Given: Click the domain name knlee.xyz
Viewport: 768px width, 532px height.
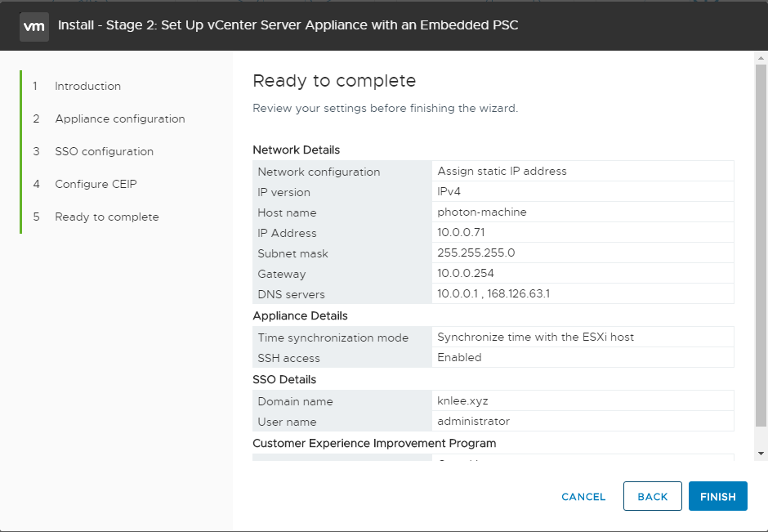Looking at the screenshot, I should [463, 400].
